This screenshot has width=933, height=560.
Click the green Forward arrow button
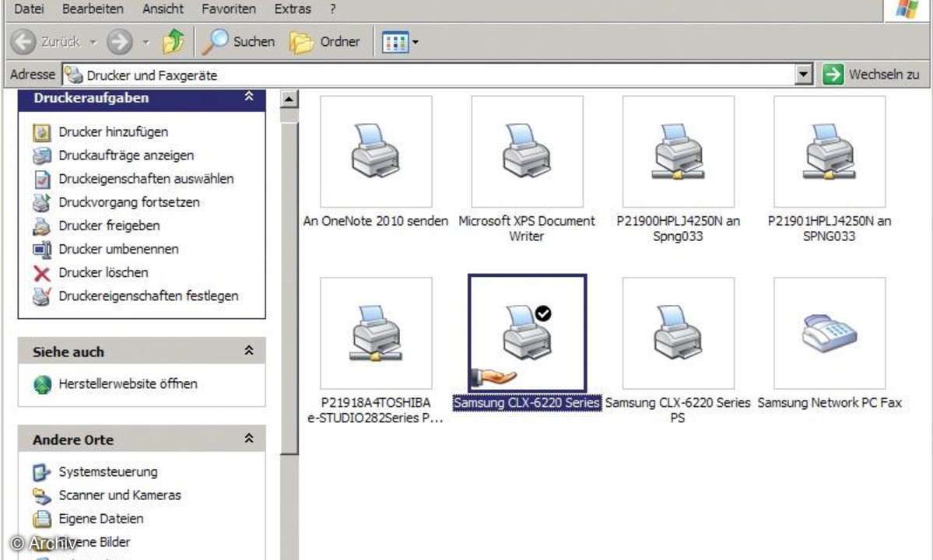(119, 42)
